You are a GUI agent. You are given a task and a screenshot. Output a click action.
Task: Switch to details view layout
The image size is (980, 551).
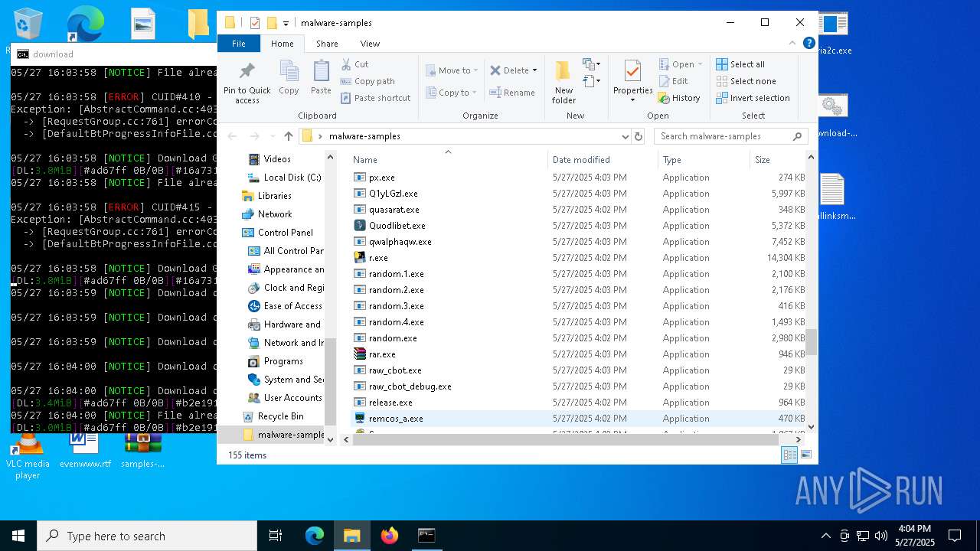tap(789, 455)
